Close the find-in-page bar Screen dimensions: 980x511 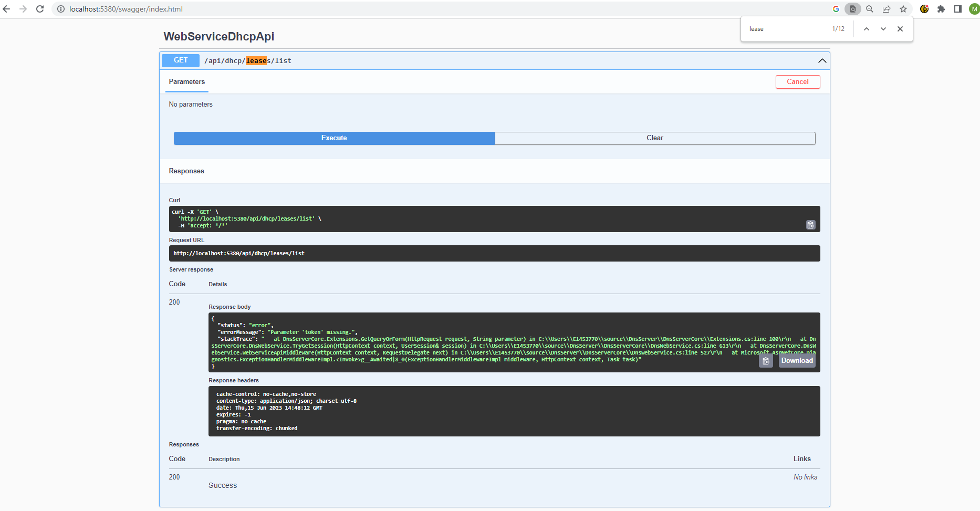[x=900, y=29]
